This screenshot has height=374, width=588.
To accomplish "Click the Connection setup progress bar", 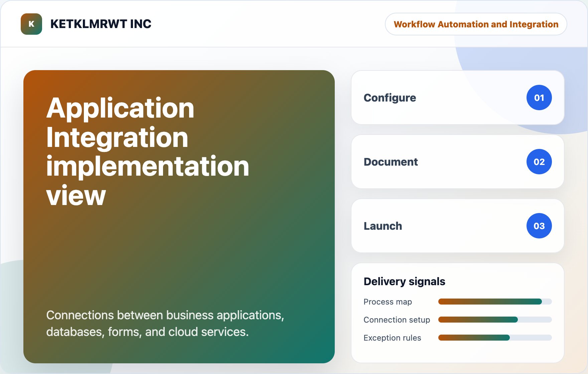I will pyautogui.click(x=495, y=320).
